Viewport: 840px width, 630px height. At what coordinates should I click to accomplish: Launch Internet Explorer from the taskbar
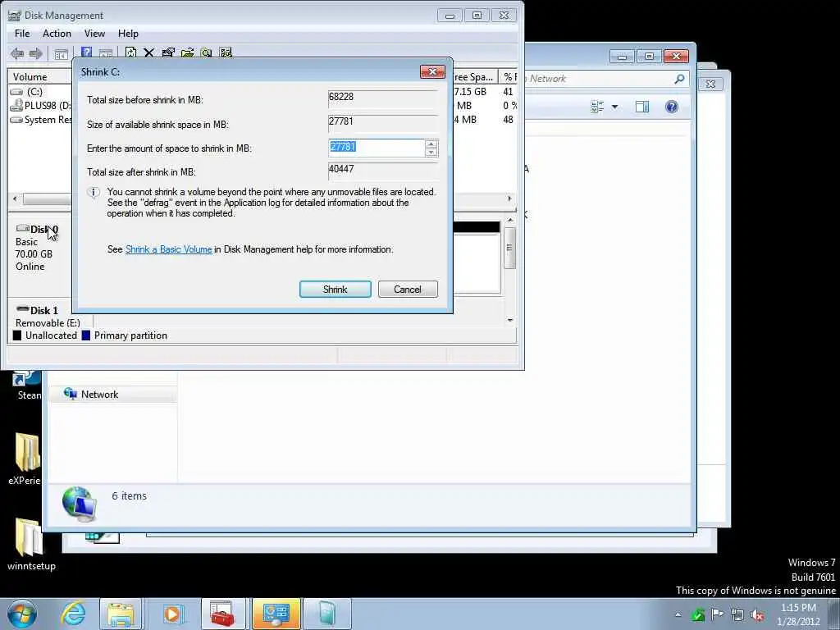[x=73, y=614]
